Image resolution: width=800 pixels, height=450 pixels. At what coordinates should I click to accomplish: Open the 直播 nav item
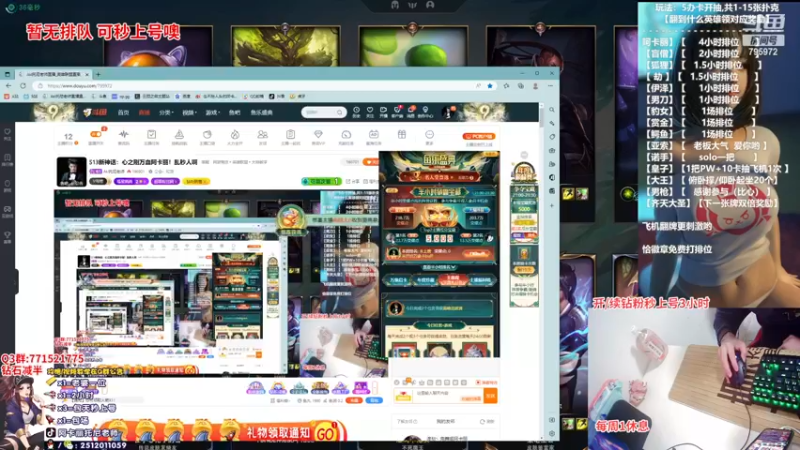144,112
